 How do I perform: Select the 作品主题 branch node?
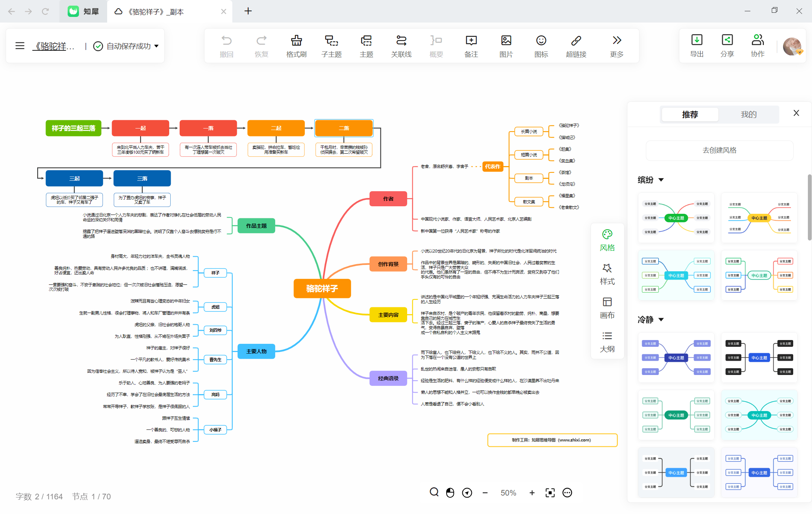pyautogui.click(x=256, y=226)
